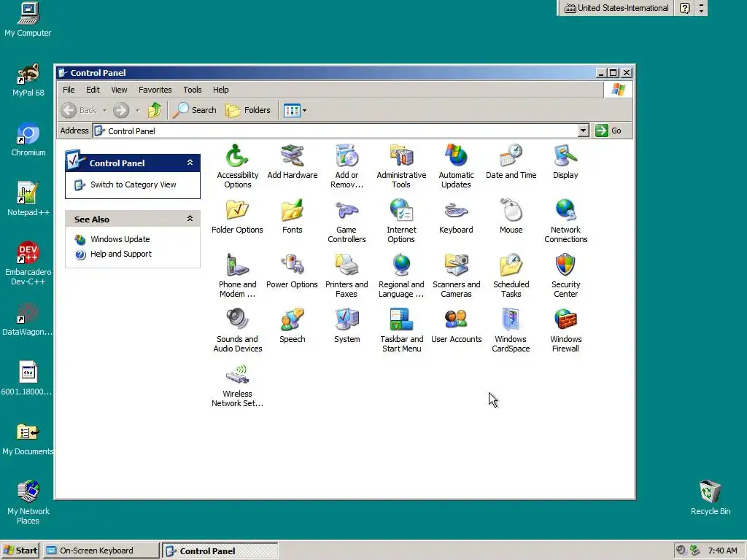Expand the Views button dropdown
Viewport: 747px width, 560px height.
(304, 111)
